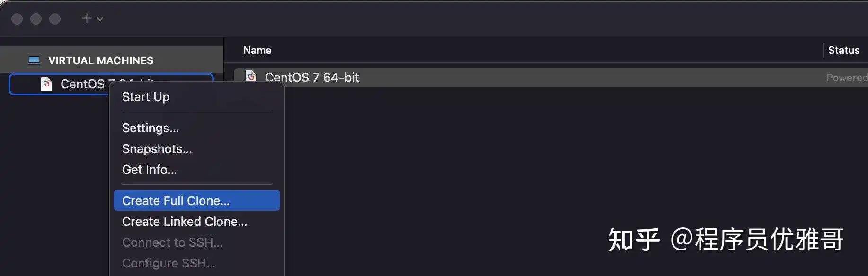This screenshot has height=276, width=868.
Task: Open the dropdown chevron beside the plus
Action: tap(100, 19)
